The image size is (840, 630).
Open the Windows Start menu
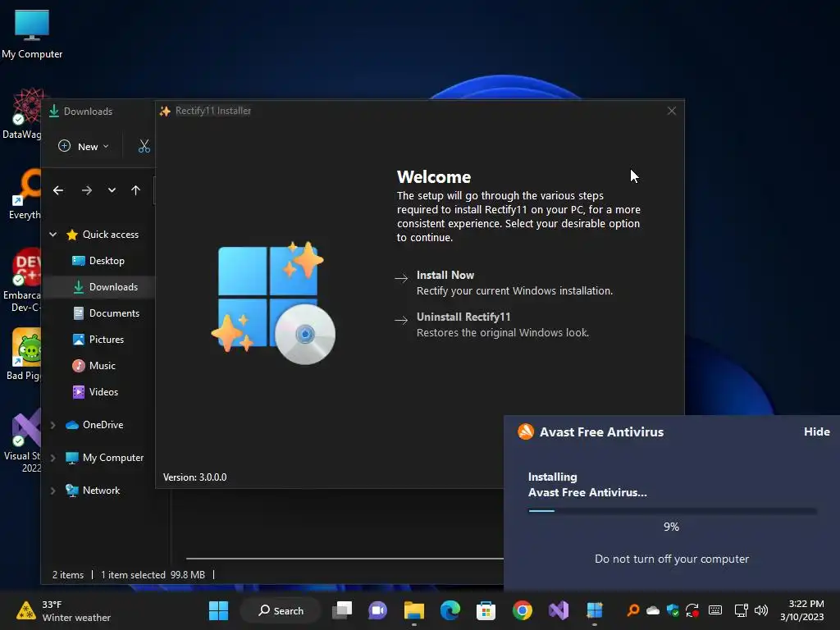point(218,610)
